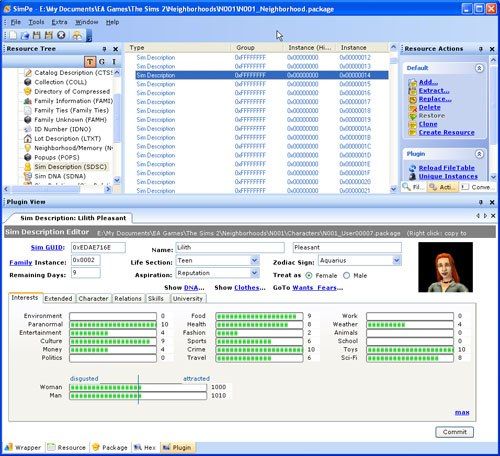Click the Neighborhood/Memory lightbulb icon
The height and width of the screenshot is (456, 500).
pos(28,148)
